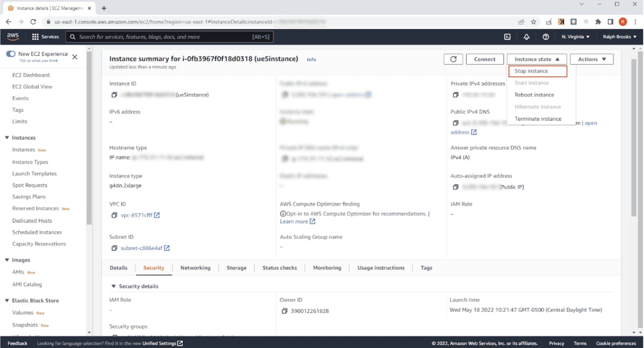The image size is (644, 348).
Task: Open the browser extensions puzzle icon
Action: 598,22
